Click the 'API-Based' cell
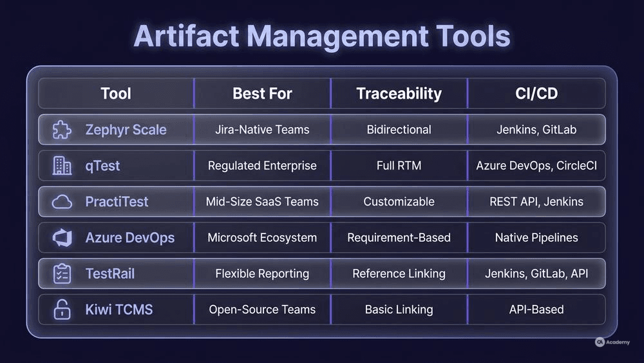The height and width of the screenshot is (363, 644). pyautogui.click(x=536, y=309)
